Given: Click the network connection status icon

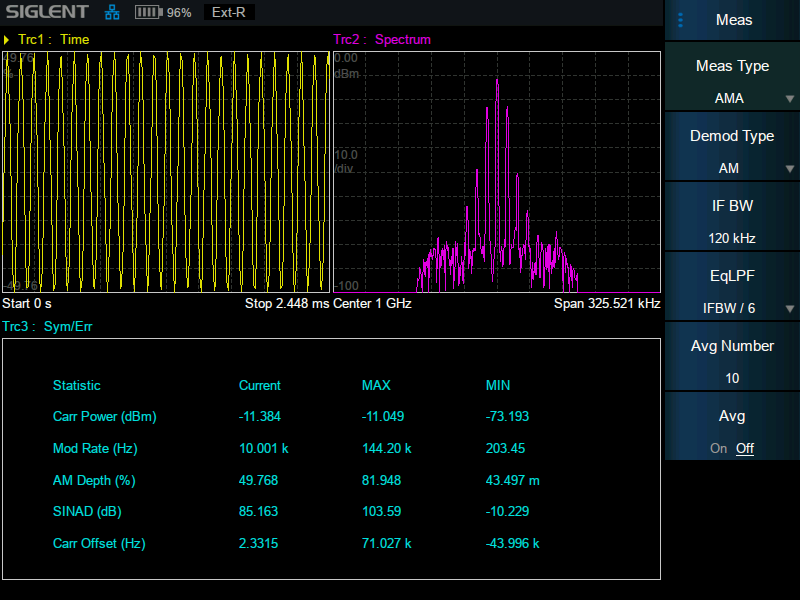Looking at the screenshot, I should point(112,13).
